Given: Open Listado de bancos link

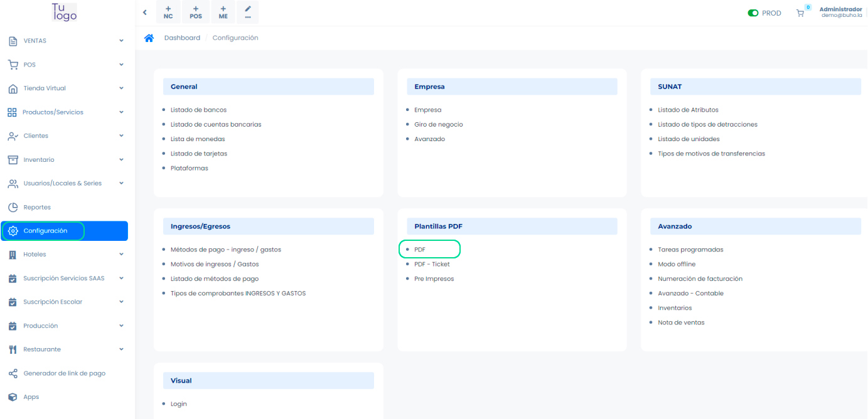Looking at the screenshot, I should tap(198, 110).
